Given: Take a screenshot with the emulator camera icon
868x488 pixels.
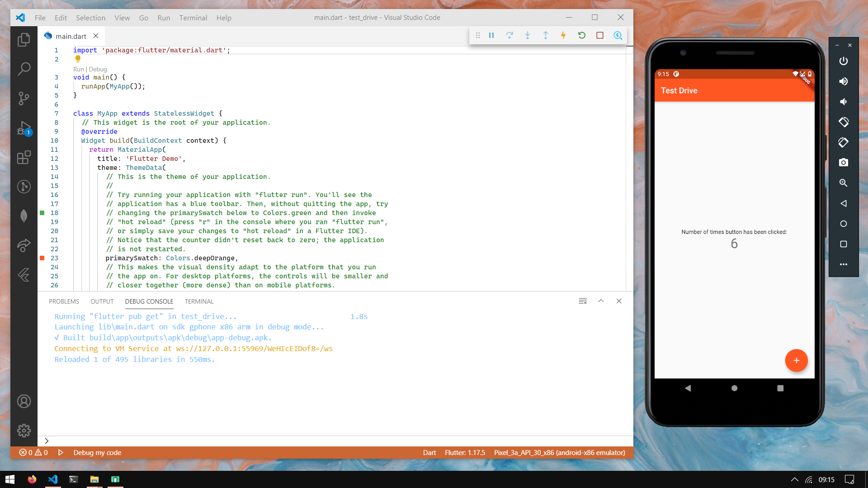Looking at the screenshot, I should (x=843, y=162).
